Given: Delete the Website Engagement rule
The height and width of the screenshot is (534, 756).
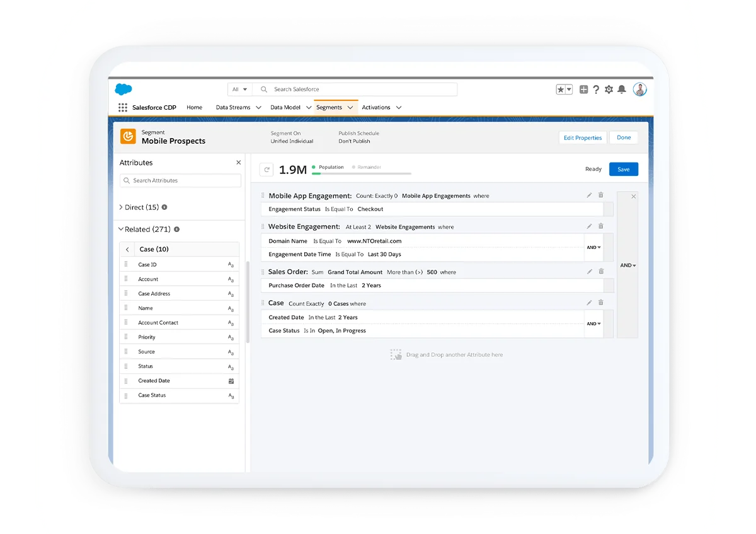Looking at the screenshot, I should [601, 226].
